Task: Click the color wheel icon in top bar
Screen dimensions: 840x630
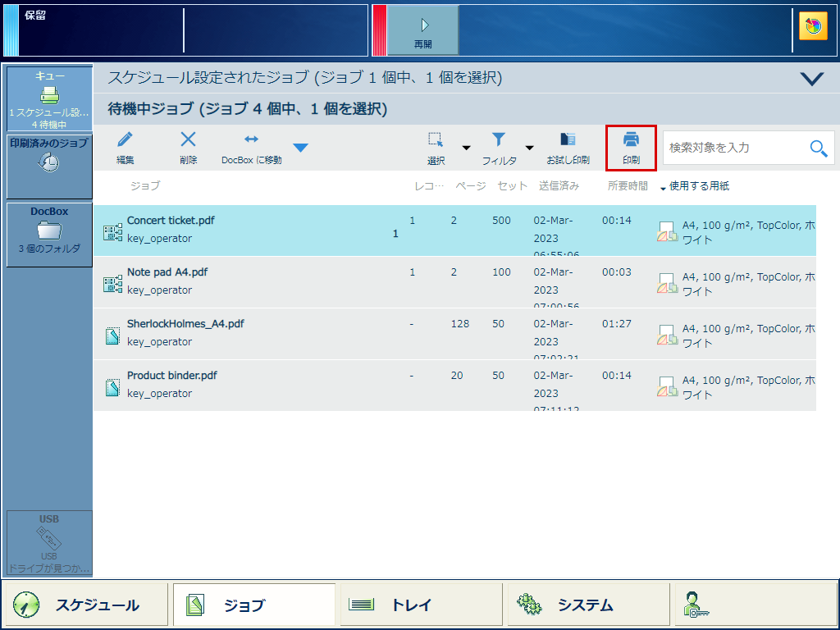Action: (813, 26)
